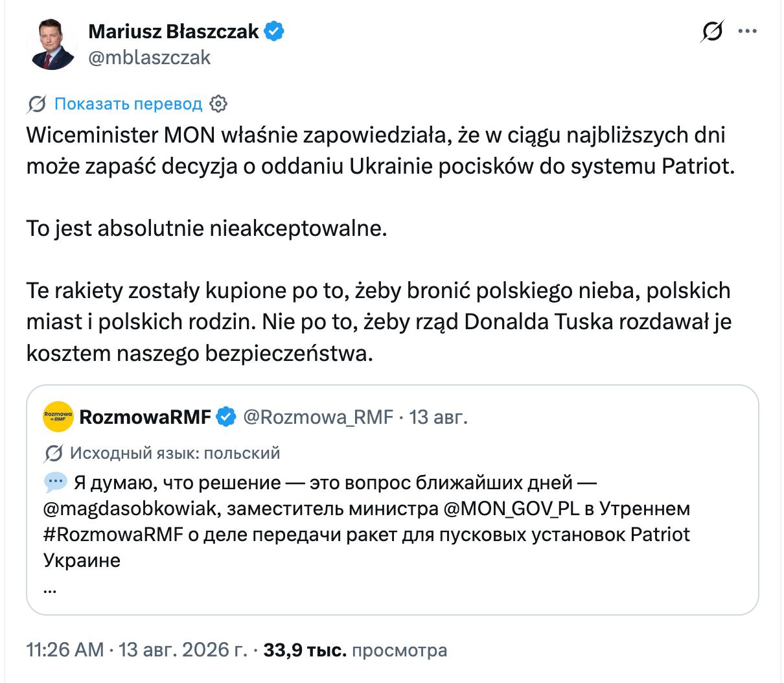
Task: Click the blue verified badge beside Mariusz Błaszczak
Action: tap(274, 31)
